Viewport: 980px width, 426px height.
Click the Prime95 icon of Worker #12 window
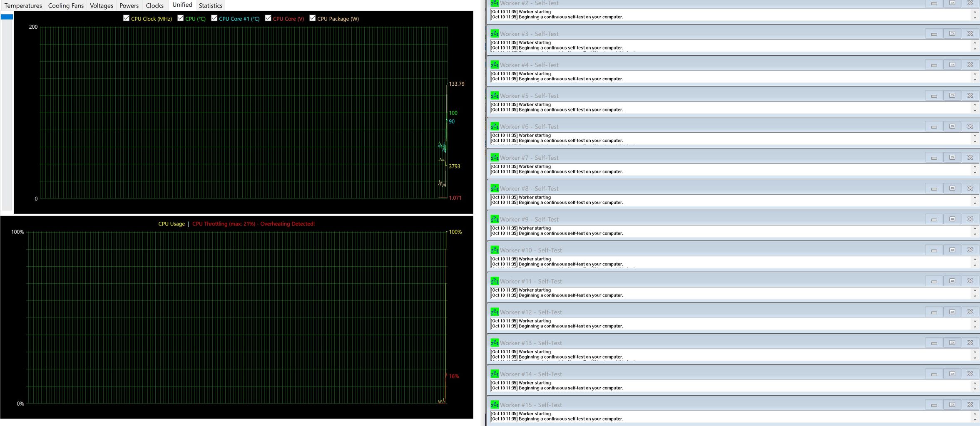coord(495,312)
